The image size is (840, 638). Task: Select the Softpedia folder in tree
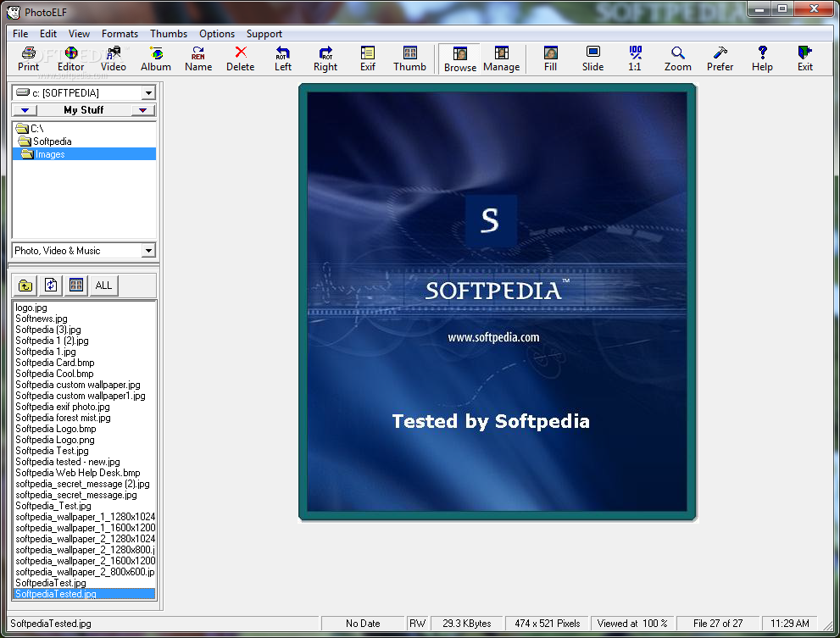tap(52, 141)
